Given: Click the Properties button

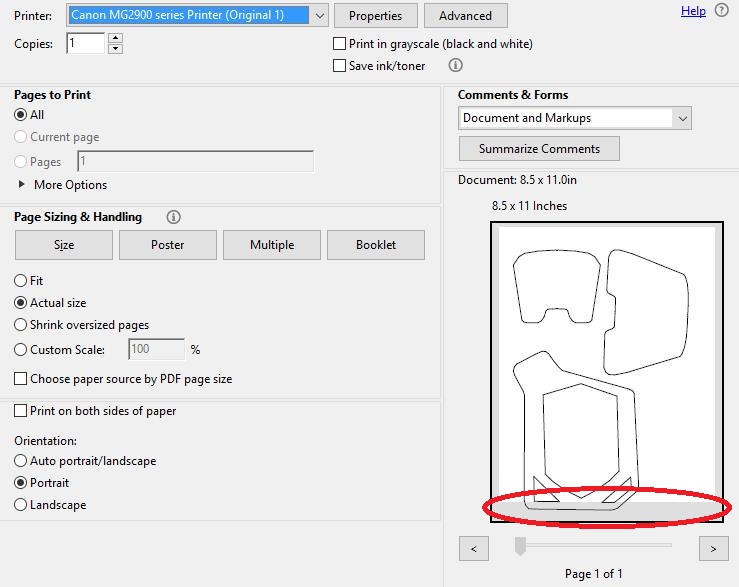Looking at the screenshot, I should tap(375, 16).
